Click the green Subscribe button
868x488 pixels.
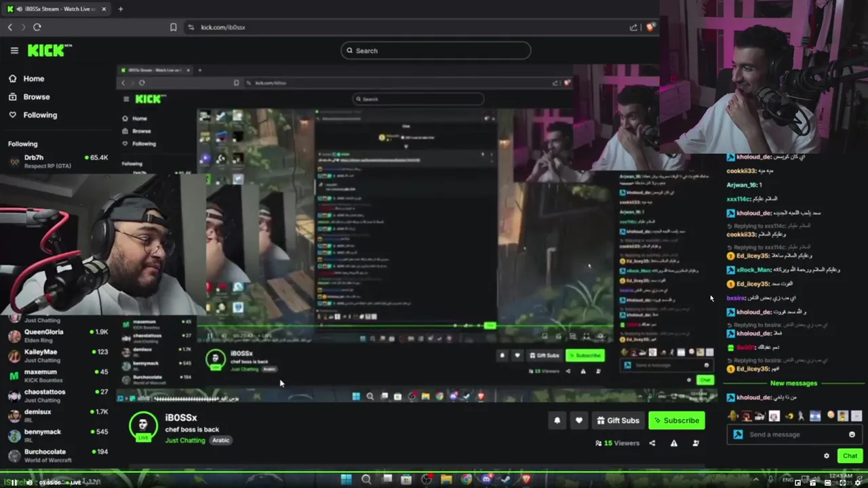tap(676, 420)
